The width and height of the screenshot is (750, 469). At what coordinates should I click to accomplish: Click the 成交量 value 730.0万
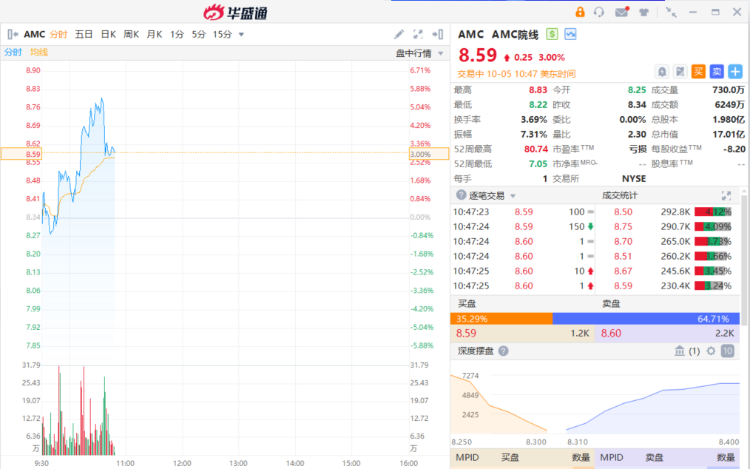tap(728, 90)
